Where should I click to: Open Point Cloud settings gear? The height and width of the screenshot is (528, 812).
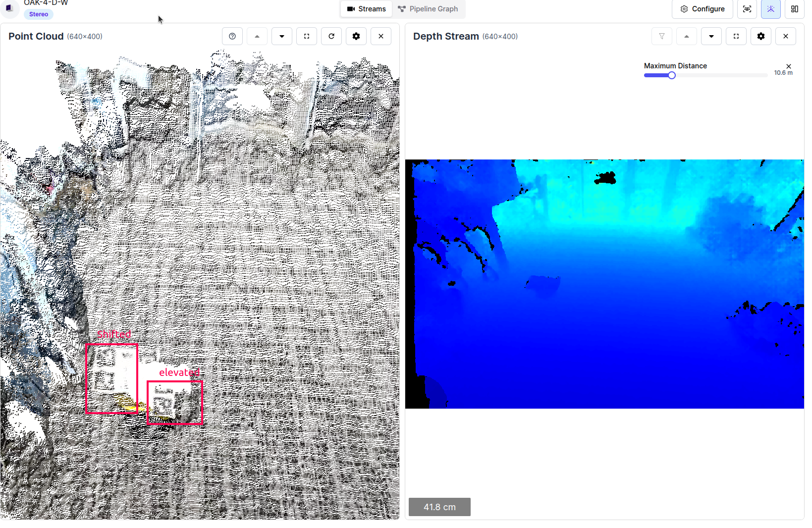coord(356,36)
